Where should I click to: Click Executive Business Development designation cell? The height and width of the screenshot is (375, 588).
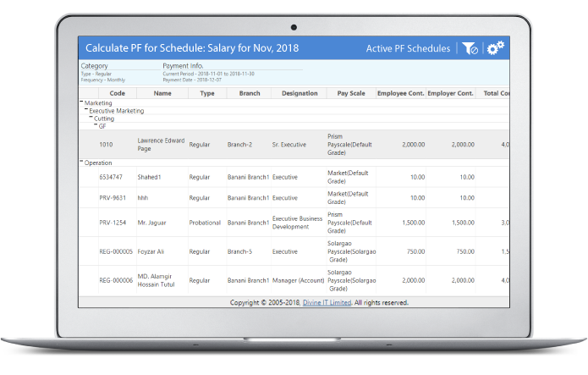point(299,223)
